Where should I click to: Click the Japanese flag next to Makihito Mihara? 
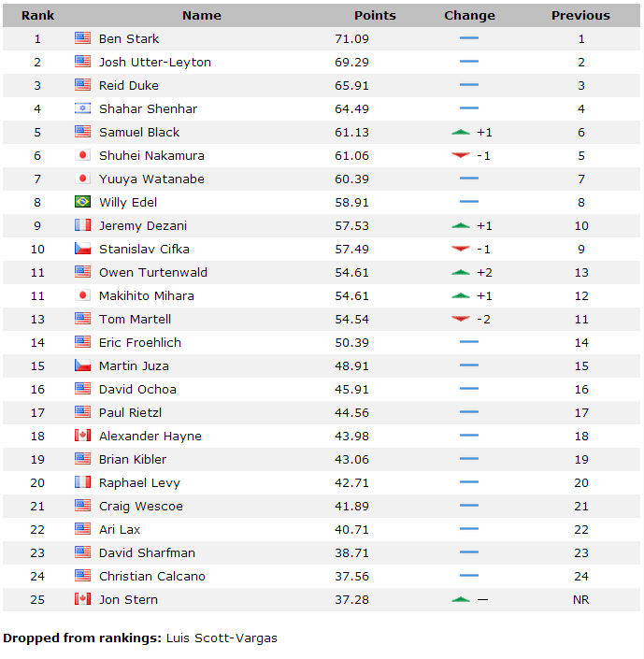[82, 295]
